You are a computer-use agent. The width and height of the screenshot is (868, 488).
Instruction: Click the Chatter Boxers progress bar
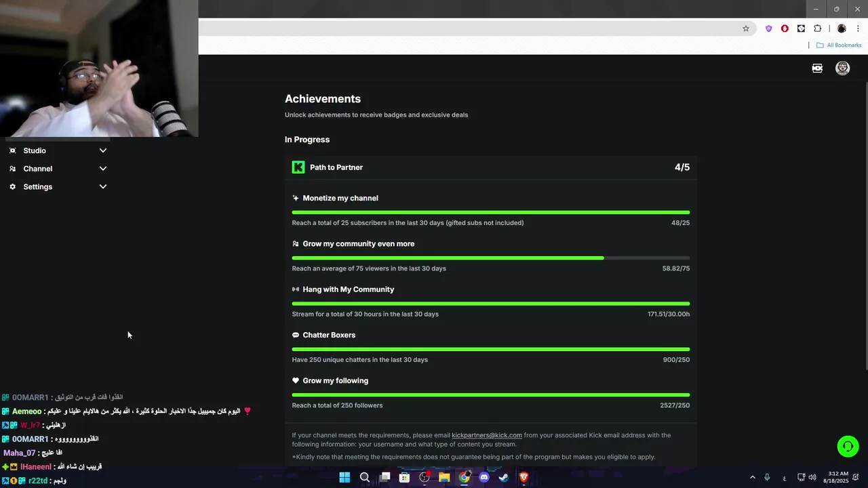491,349
